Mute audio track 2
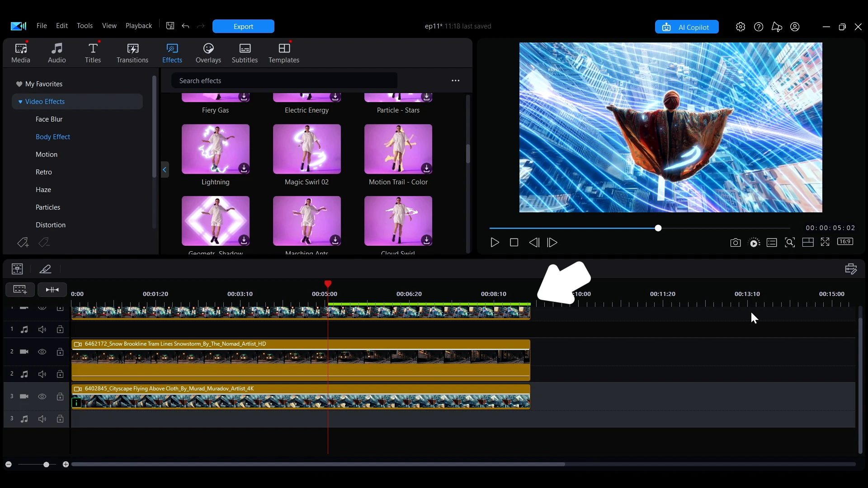The width and height of the screenshot is (868, 488). click(42, 374)
